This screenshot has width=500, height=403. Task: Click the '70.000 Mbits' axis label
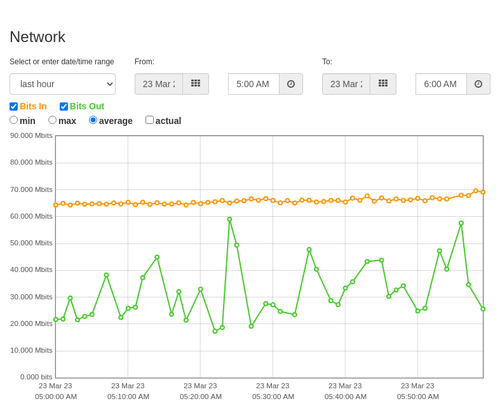point(31,190)
